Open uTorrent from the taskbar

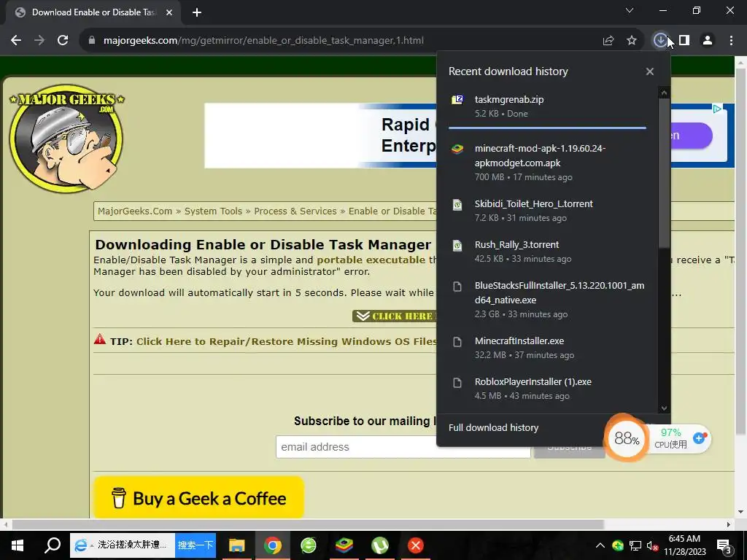[x=379, y=545]
